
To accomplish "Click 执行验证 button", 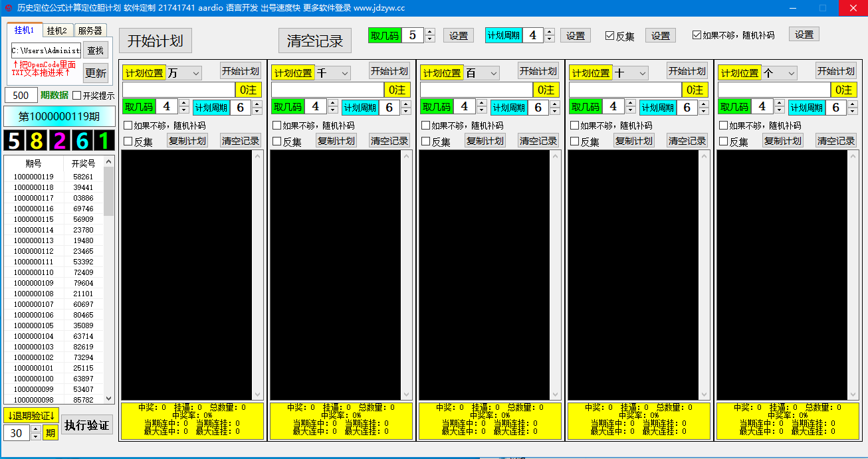I will click(x=87, y=425).
